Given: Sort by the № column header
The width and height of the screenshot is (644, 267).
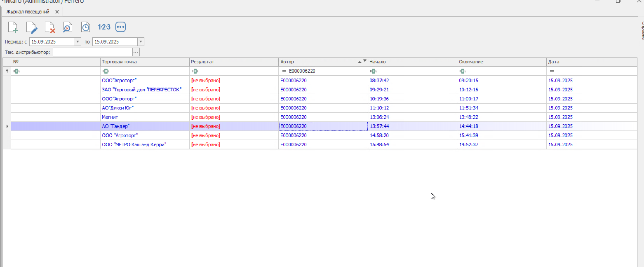Looking at the screenshot, I should click(x=56, y=62).
